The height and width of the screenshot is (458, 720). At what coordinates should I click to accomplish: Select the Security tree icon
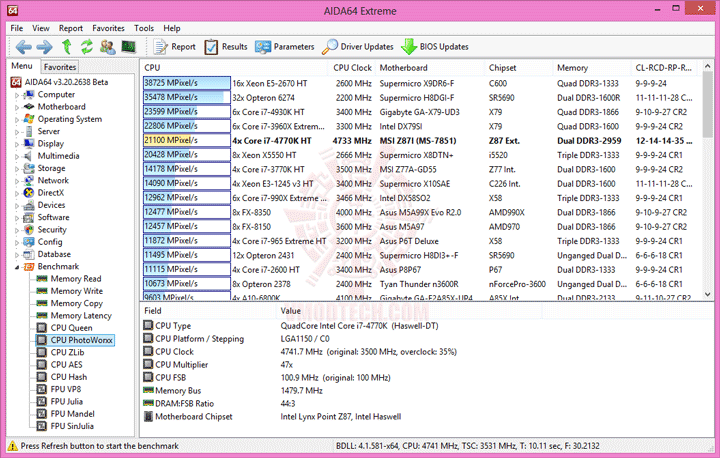pyautogui.click(x=28, y=230)
